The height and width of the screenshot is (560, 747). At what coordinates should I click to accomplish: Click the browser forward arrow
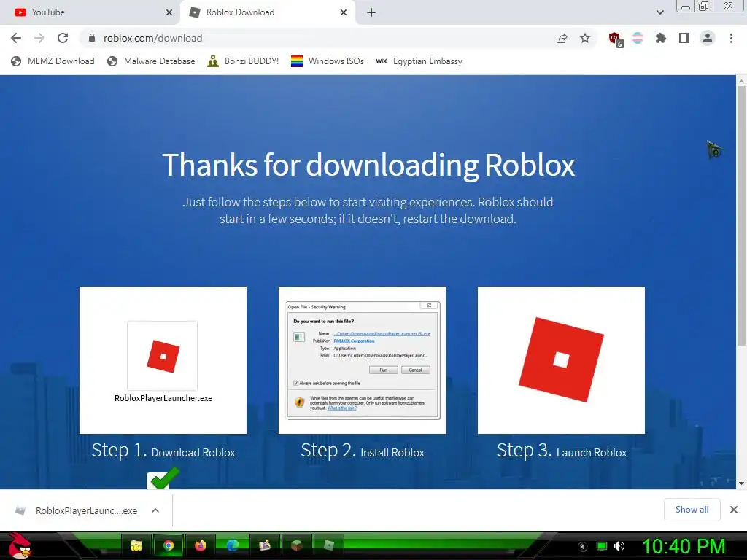point(39,38)
